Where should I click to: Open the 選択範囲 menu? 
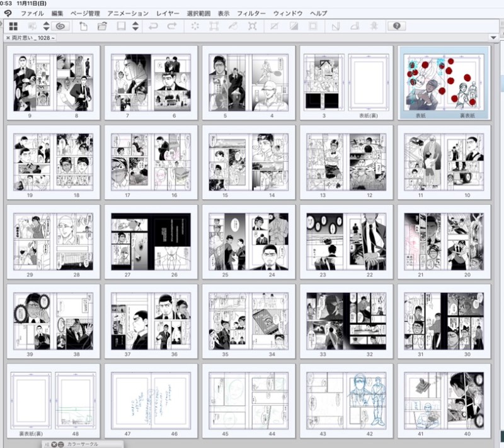point(198,13)
